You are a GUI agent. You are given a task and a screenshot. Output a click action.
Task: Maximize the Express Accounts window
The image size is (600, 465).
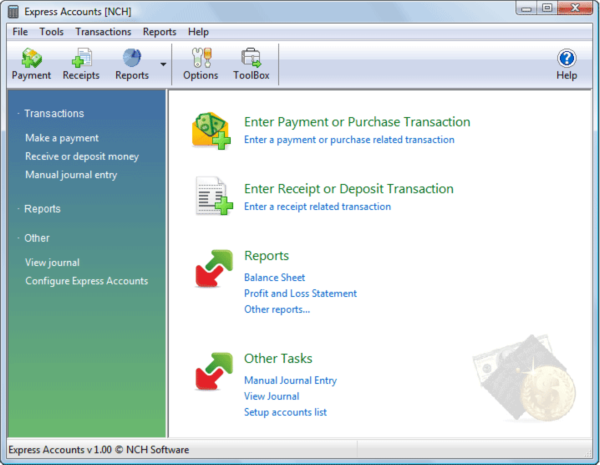pos(548,8)
